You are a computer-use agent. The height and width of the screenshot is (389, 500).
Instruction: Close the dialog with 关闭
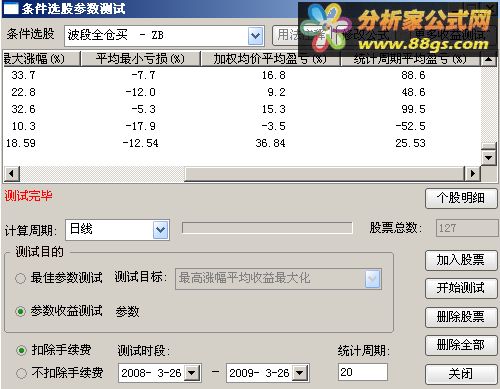click(461, 374)
